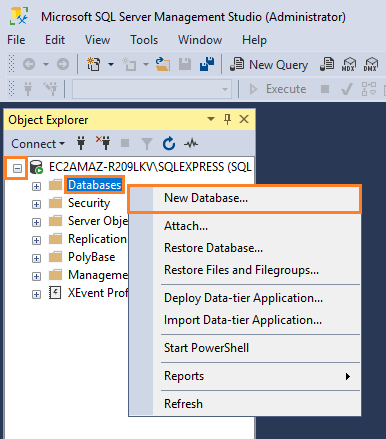The image size is (386, 439).
Task: Expand the Databases folder node
Action: click(x=36, y=186)
